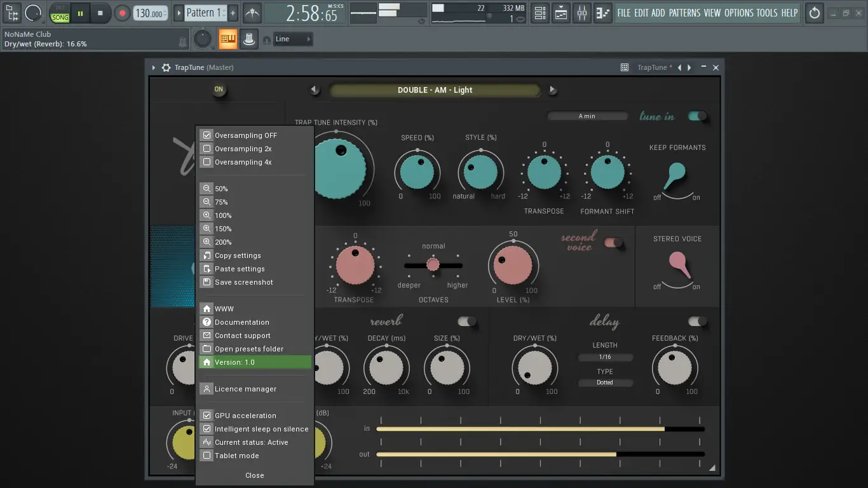
Task: Click the typing keyboard to piano icon
Action: tap(226, 38)
